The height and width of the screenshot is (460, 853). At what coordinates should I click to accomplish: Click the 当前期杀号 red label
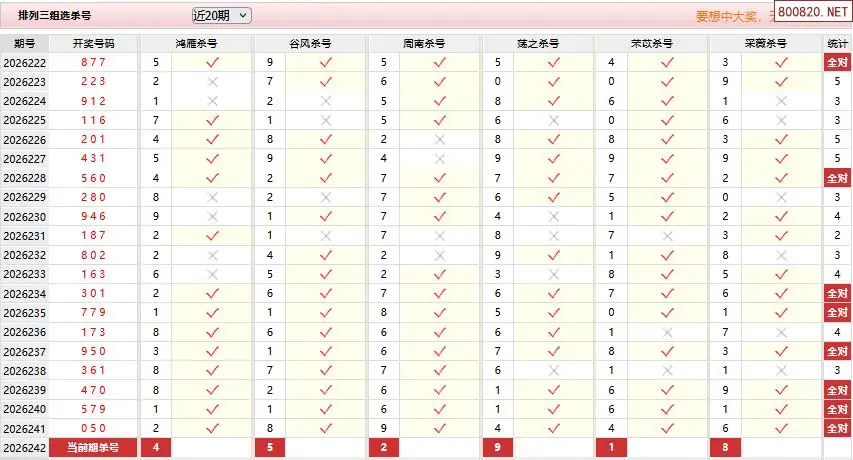point(93,448)
